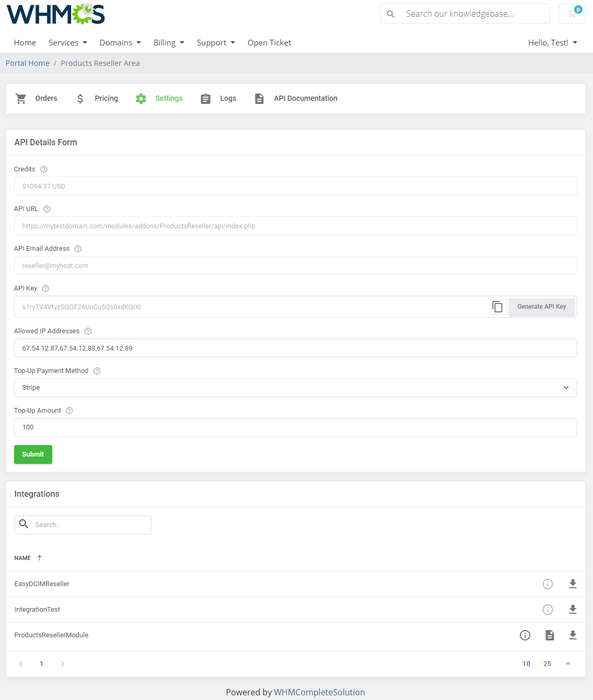
Task: Copy the API Key using the copy icon
Action: pos(497,307)
